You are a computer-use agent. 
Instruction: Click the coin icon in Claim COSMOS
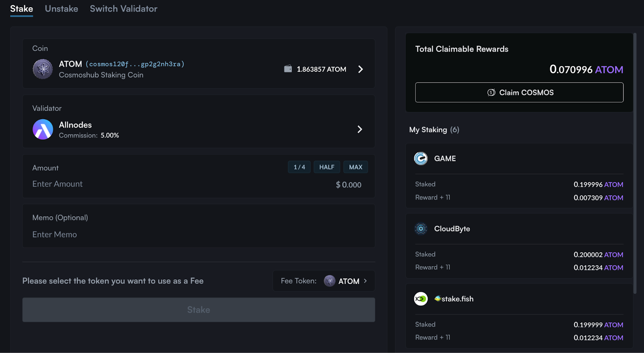coord(491,93)
